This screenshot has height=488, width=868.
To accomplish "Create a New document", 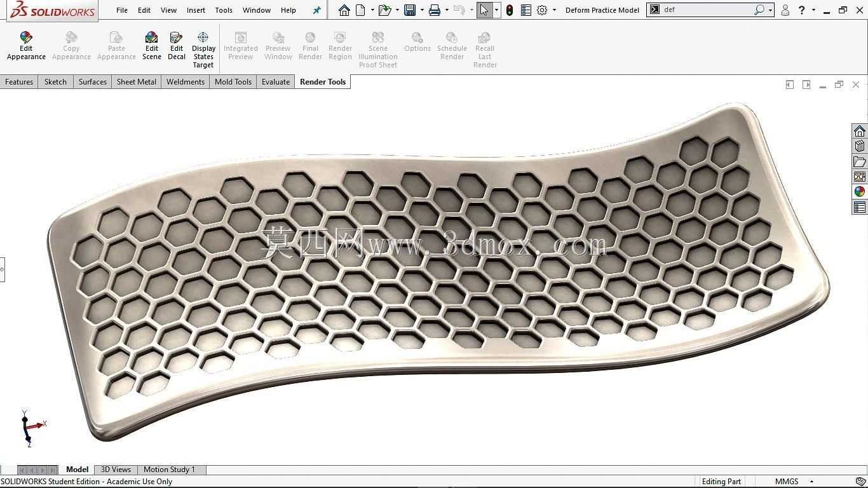I will click(x=361, y=10).
